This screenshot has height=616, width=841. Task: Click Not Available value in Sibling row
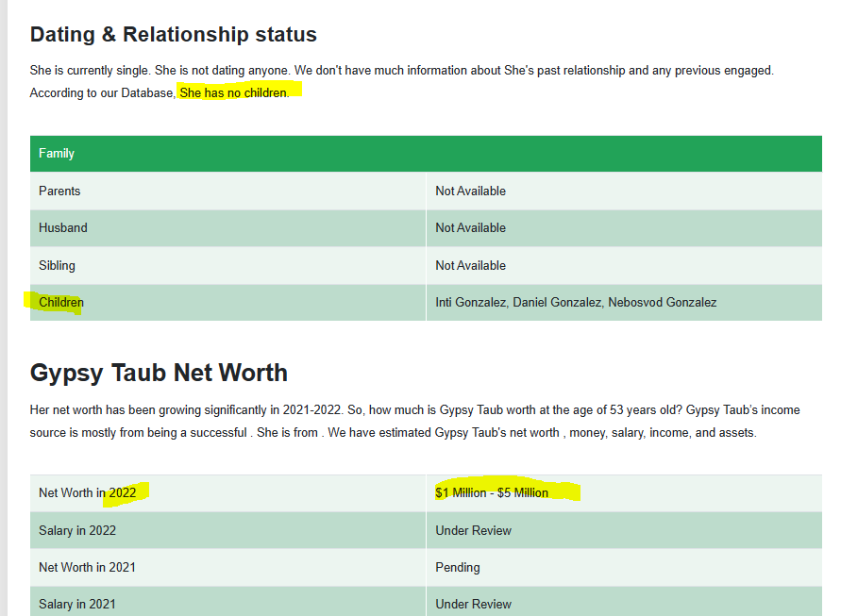pyautogui.click(x=470, y=265)
